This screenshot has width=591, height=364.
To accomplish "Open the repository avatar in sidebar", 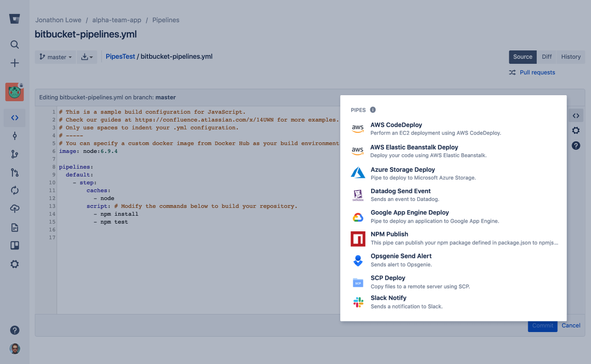I will [14, 92].
